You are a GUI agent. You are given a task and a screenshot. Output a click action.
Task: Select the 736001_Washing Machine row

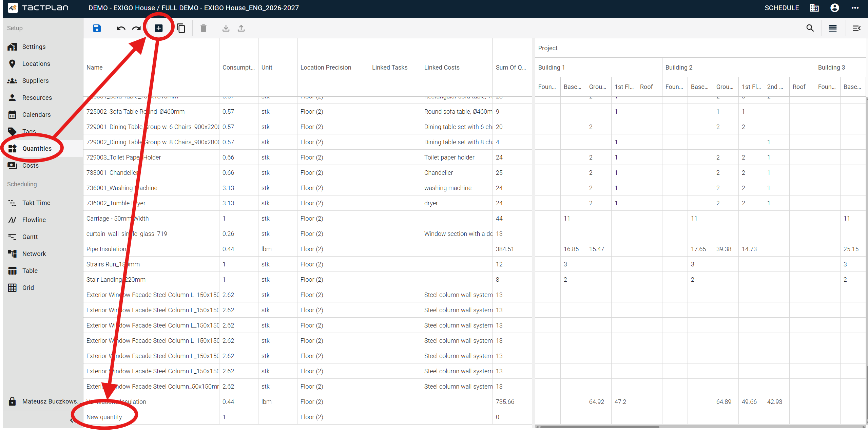pyautogui.click(x=151, y=188)
